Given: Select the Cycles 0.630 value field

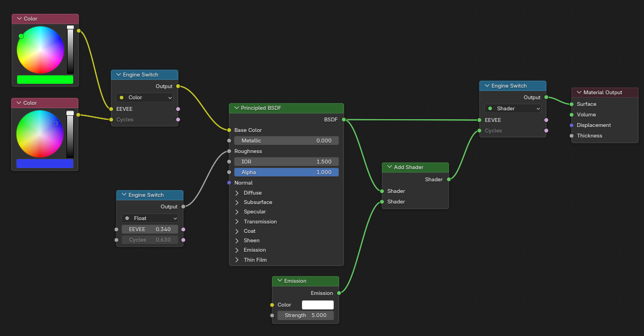Looking at the screenshot, I should [150, 240].
